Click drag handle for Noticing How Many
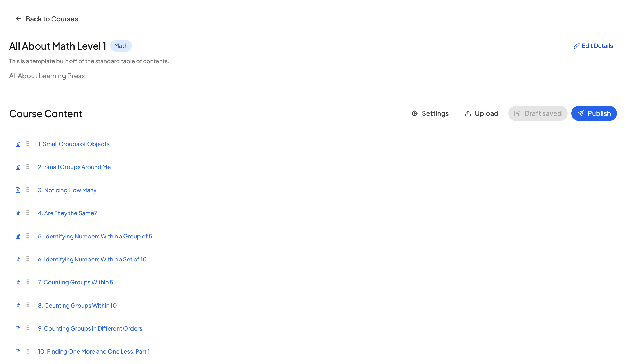The image size is (627, 364). (28, 190)
